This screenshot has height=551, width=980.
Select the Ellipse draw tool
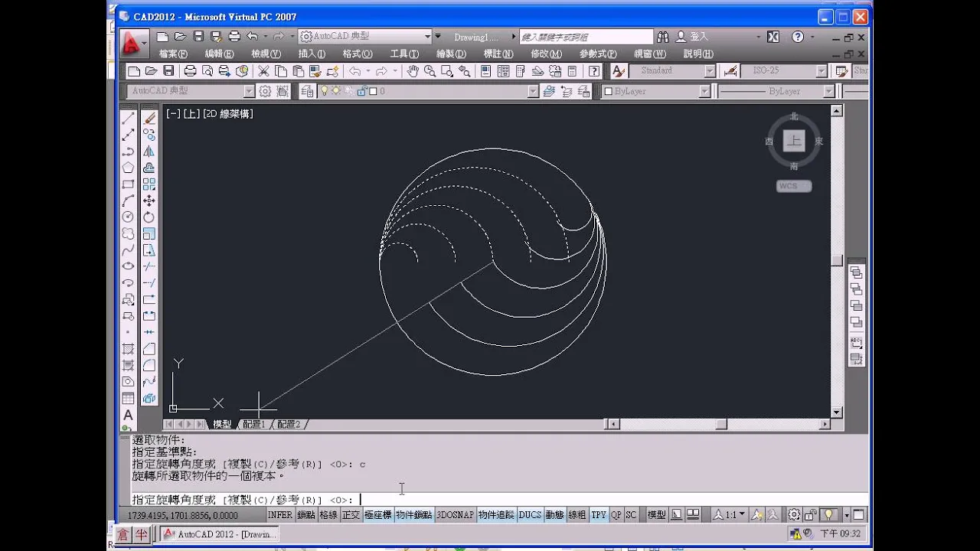pos(128,266)
